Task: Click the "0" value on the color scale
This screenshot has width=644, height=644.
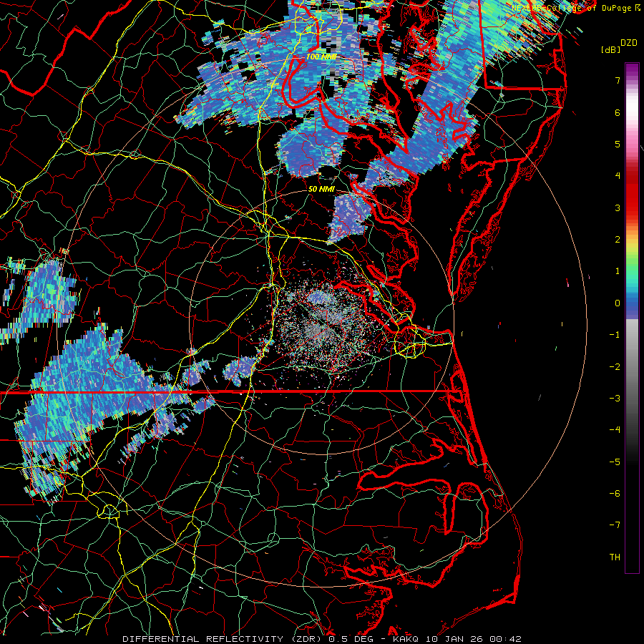Action: pos(618,303)
